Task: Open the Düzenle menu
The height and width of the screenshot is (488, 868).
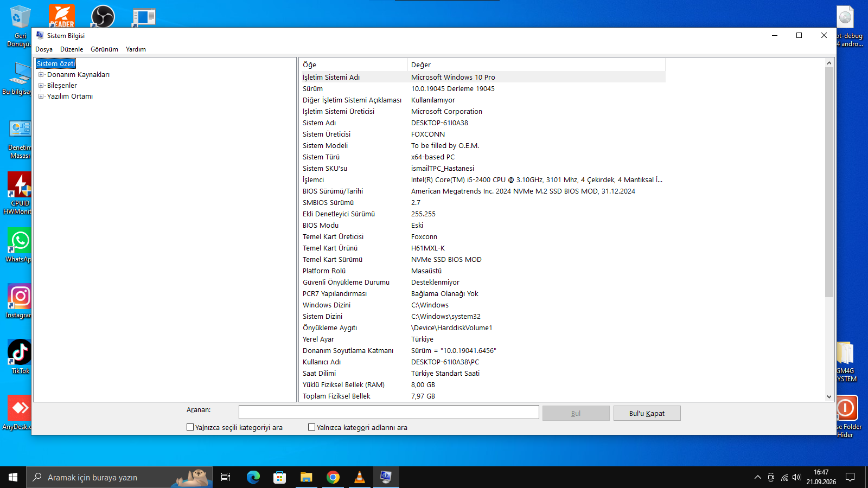Action: tap(72, 49)
